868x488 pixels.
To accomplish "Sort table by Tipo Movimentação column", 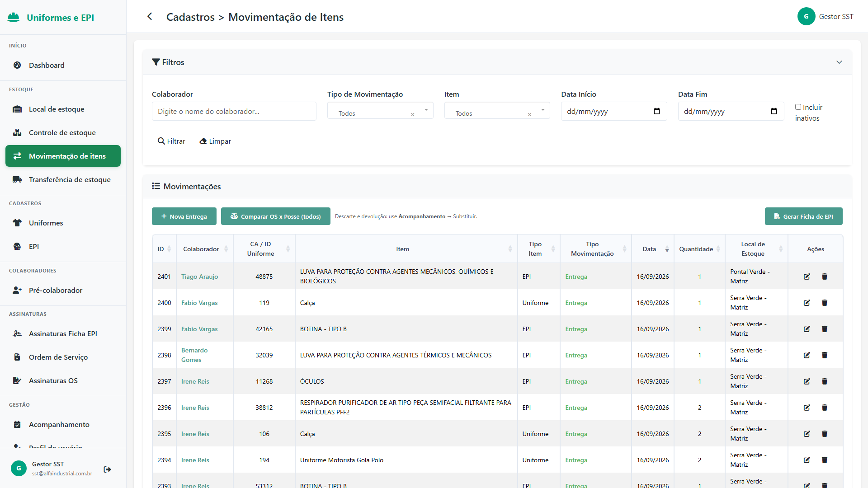I will [596, 249].
